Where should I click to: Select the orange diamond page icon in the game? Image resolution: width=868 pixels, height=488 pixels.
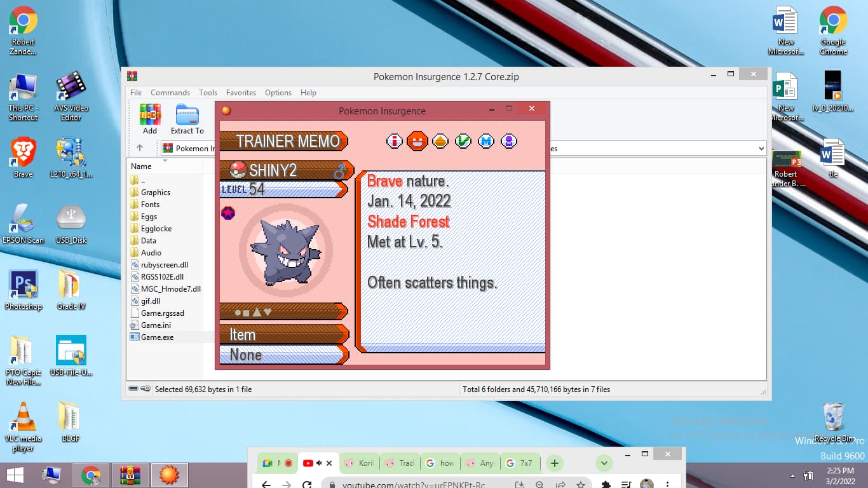[x=440, y=141]
